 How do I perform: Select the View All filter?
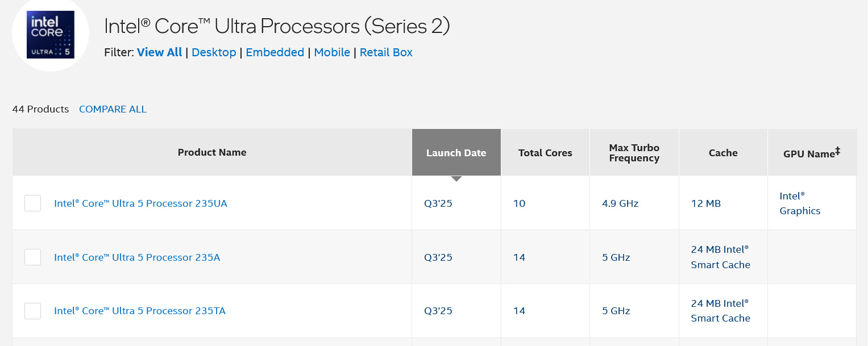159,52
